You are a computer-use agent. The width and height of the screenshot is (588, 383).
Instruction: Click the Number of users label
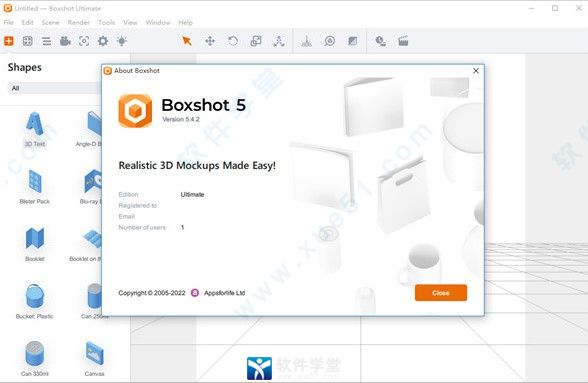tap(142, 227)
